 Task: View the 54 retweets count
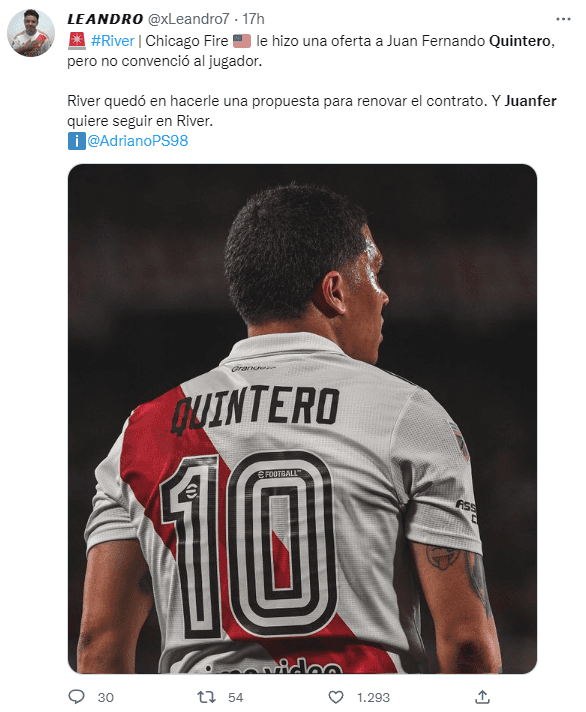236,697
